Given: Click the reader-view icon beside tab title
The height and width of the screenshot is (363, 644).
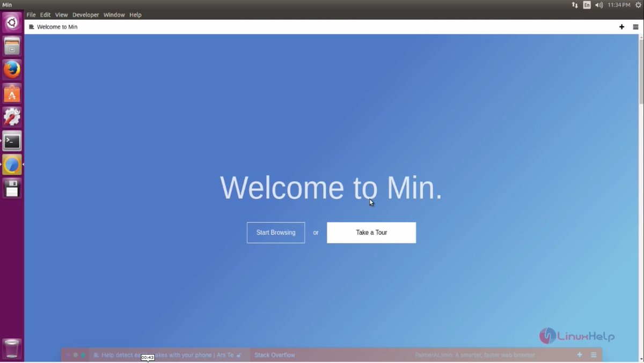Looking at the screenshot, I should click(x=32, y=27).
